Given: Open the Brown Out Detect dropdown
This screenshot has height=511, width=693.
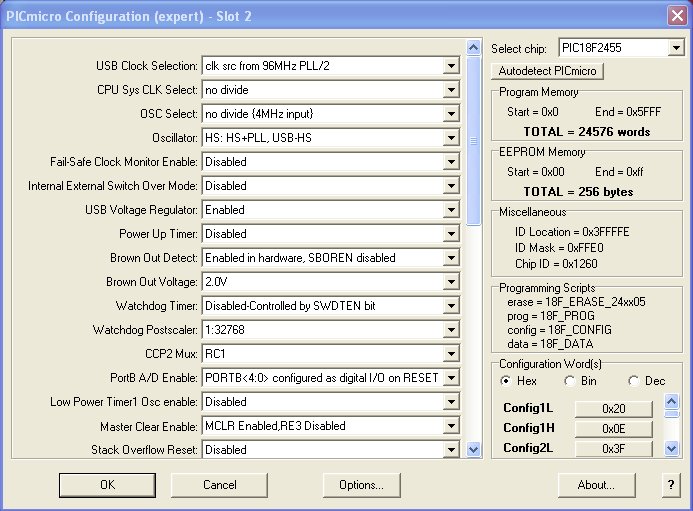Looking at the screenshot, I should tap(451, 258).
